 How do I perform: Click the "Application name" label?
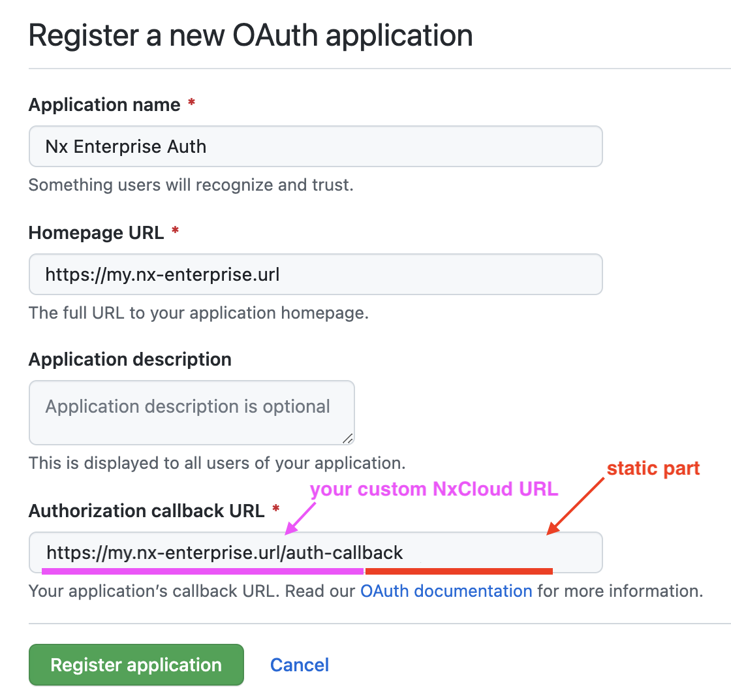coord(104,104)
